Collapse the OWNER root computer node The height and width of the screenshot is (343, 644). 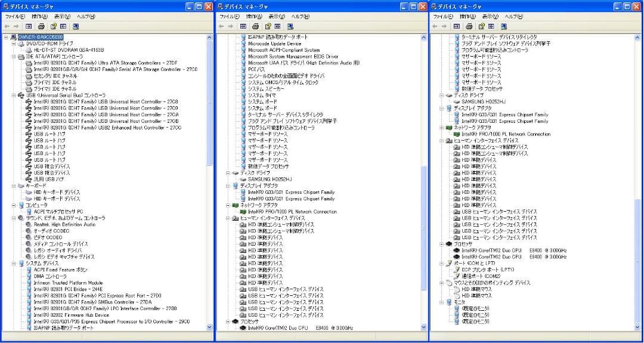(6, 37)
